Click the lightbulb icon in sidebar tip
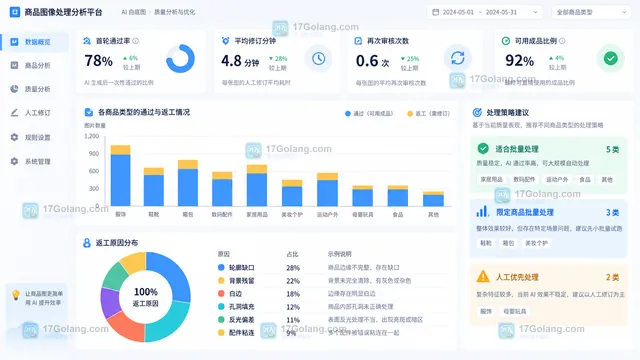This screenshot has height=360, width=640. tap(16, 295)
